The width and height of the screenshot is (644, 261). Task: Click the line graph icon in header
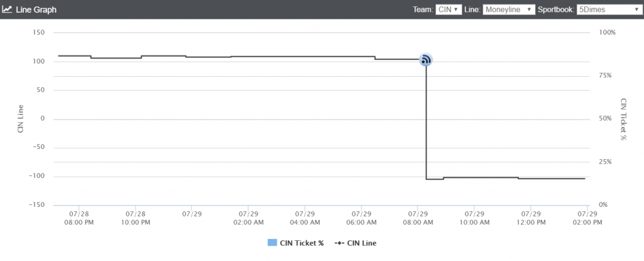pyautogui.click(x=7, y=9)
